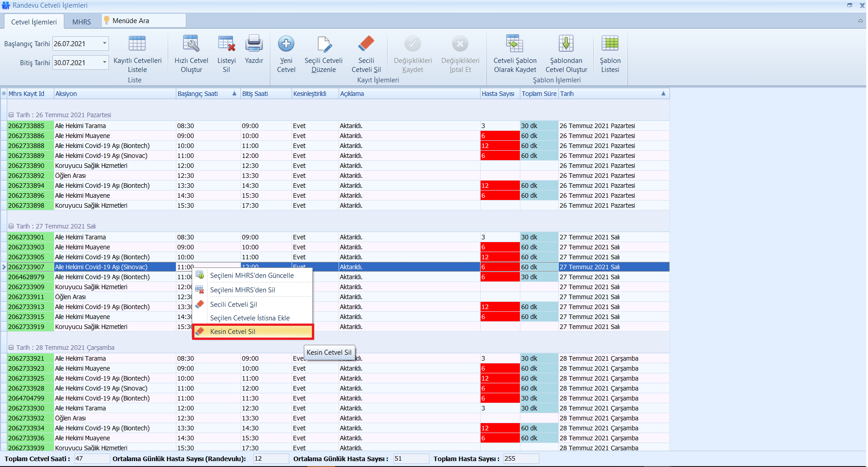Collapse the 26 Temmuz 2021 Pazartesi group

coord(11,115)
